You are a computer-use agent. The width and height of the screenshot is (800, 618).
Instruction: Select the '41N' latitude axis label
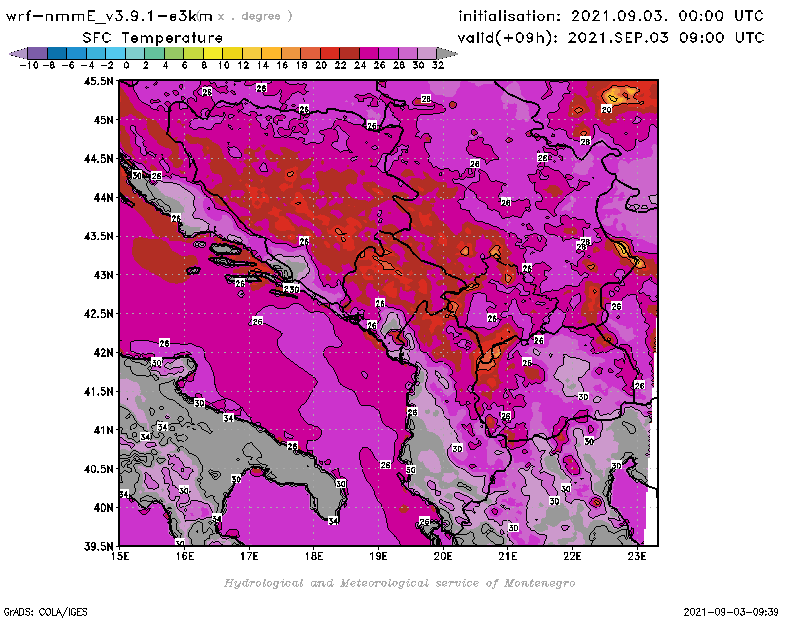(x=103, y=430)
